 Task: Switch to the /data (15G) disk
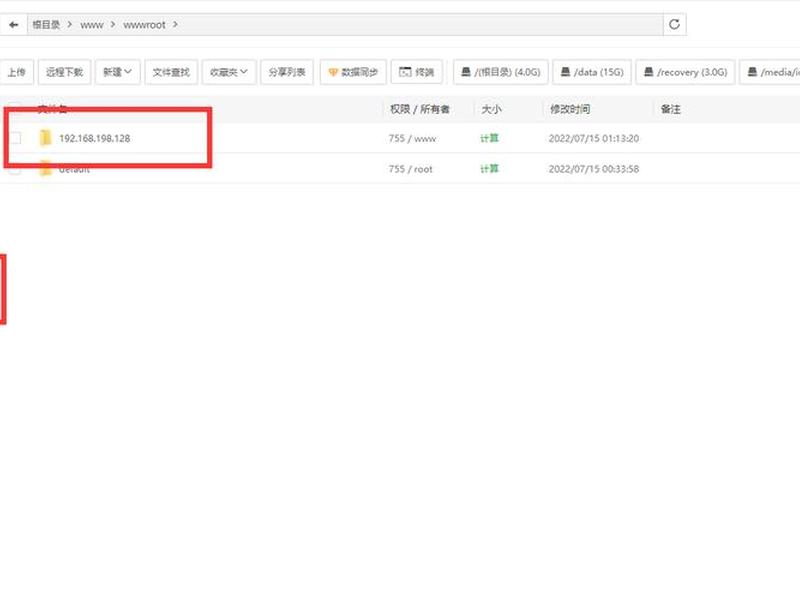coord(592,72)
